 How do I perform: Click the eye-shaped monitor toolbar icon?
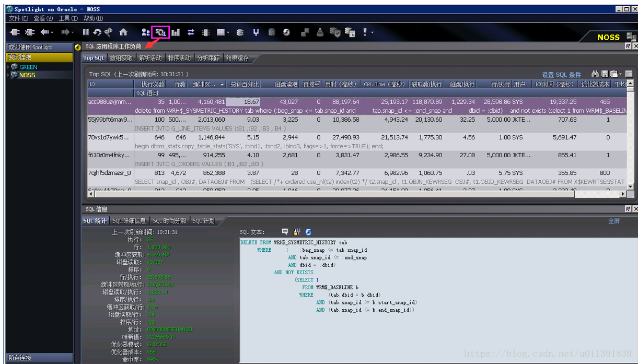point(286,32)
